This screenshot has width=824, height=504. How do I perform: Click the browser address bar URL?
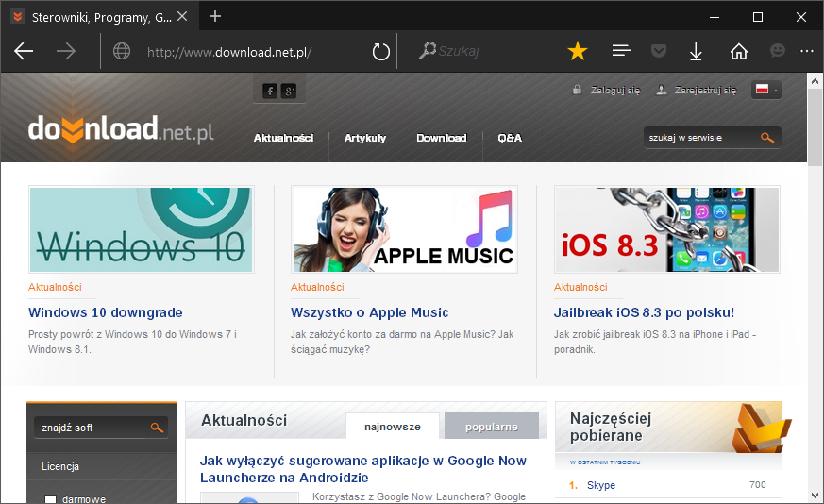point(229,52)
